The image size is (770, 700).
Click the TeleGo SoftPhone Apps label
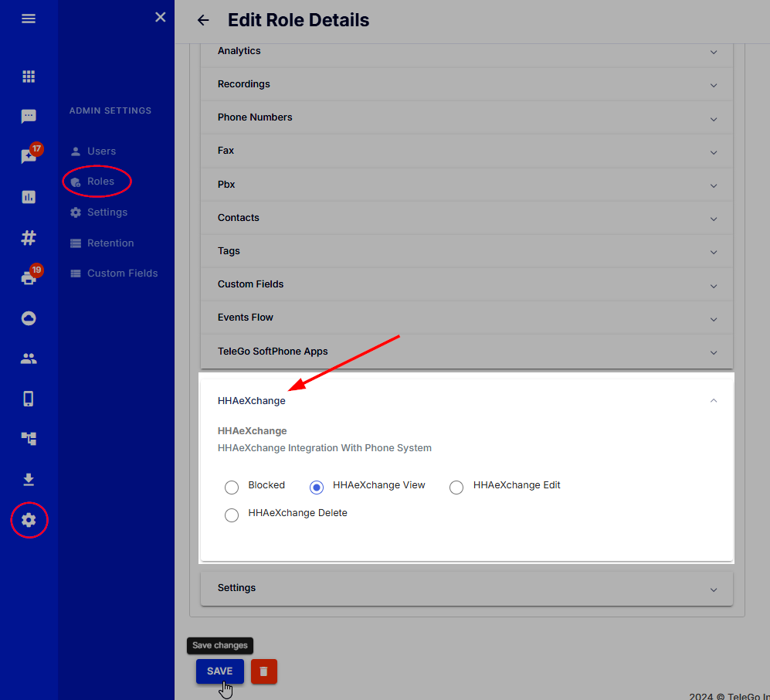[273, 352]
